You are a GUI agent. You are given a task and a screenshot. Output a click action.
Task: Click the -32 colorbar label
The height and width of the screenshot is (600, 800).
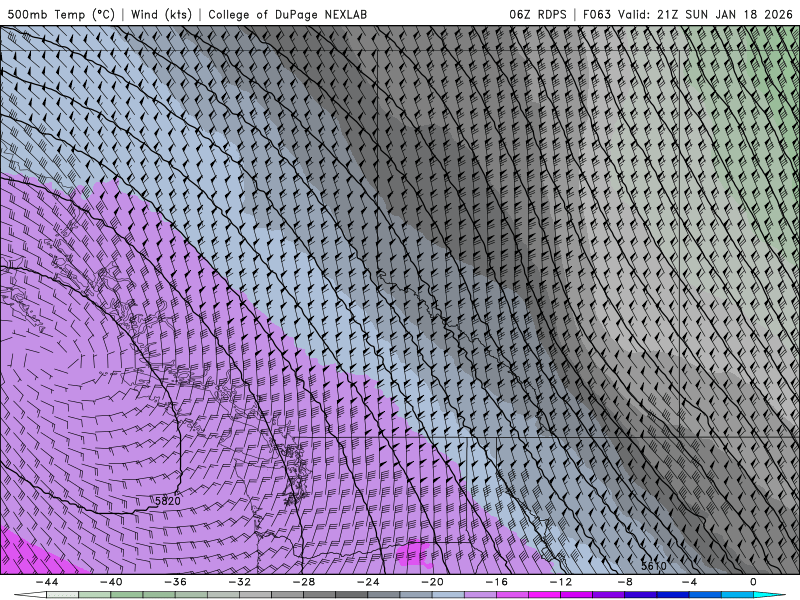coord(239,582)
